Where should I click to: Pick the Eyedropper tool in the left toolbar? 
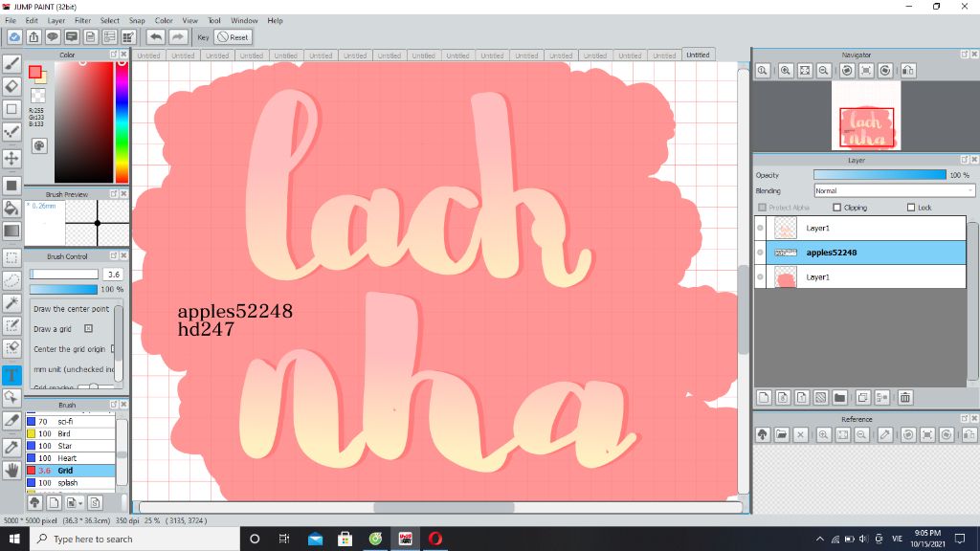point(11,447)
